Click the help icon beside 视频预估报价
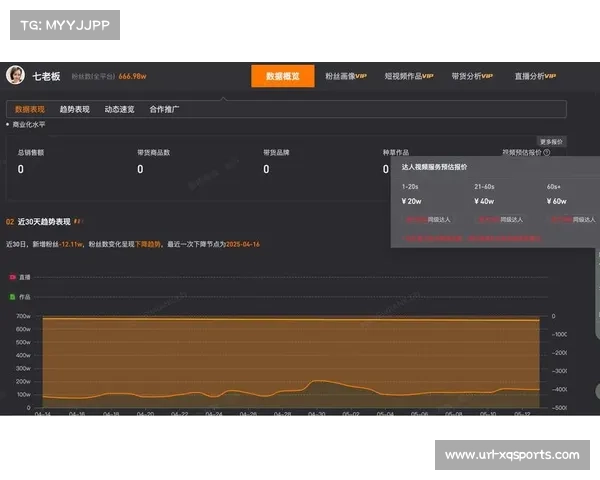The image size is (600, 480). 547,152
